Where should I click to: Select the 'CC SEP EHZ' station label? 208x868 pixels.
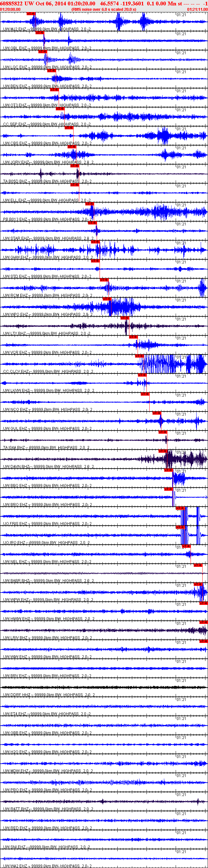click(15, 124)
